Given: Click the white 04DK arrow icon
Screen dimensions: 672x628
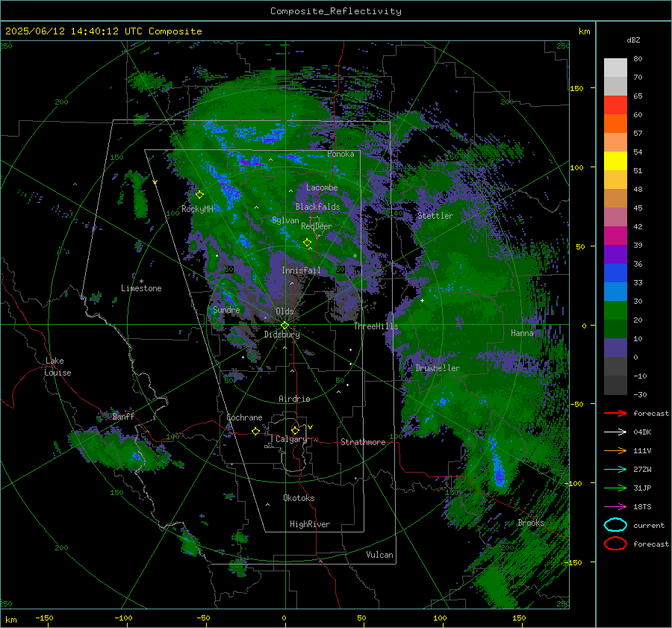Looking at the screenshot, I should 615,432.
